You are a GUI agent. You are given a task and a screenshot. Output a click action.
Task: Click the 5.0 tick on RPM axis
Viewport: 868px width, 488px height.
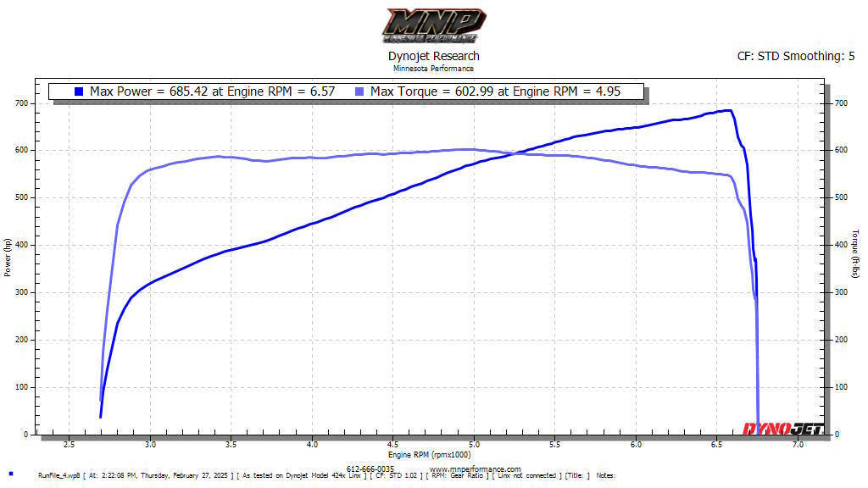tap(474, 444)
